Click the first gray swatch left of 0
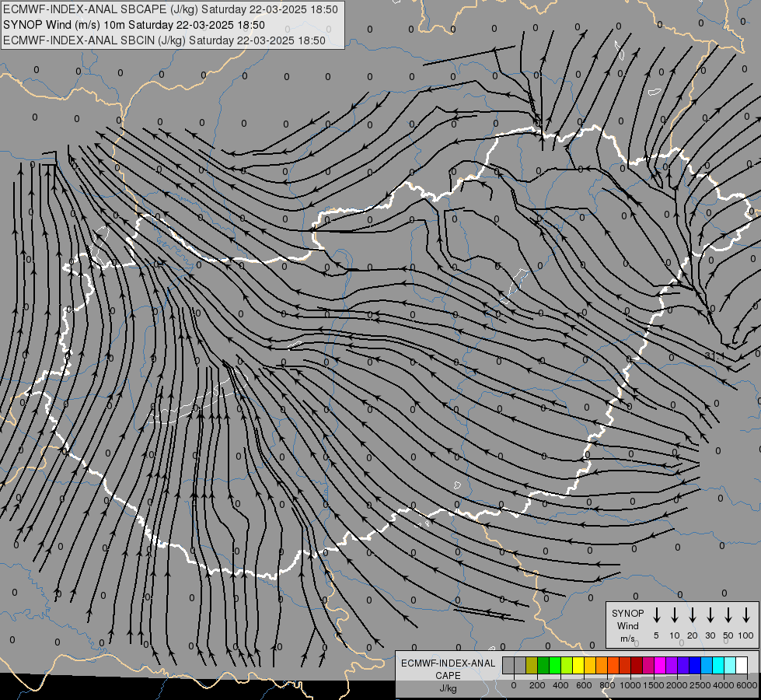Screen dimensions: 761x700 click(508, 665)
